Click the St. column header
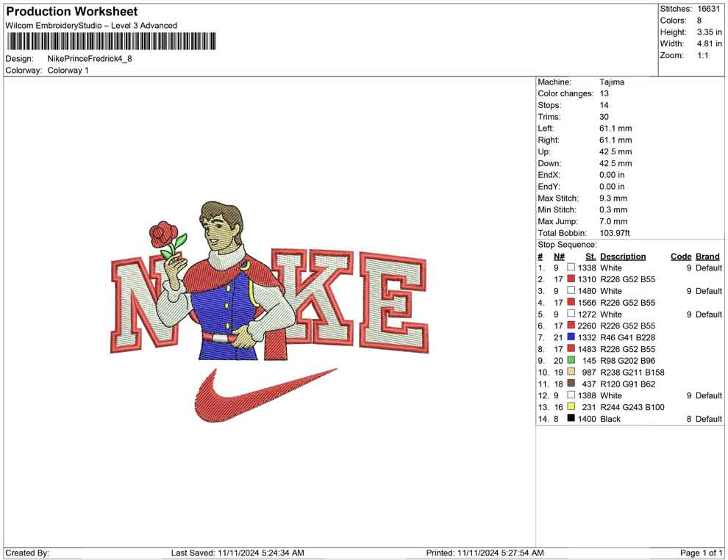 coord(590,256)
